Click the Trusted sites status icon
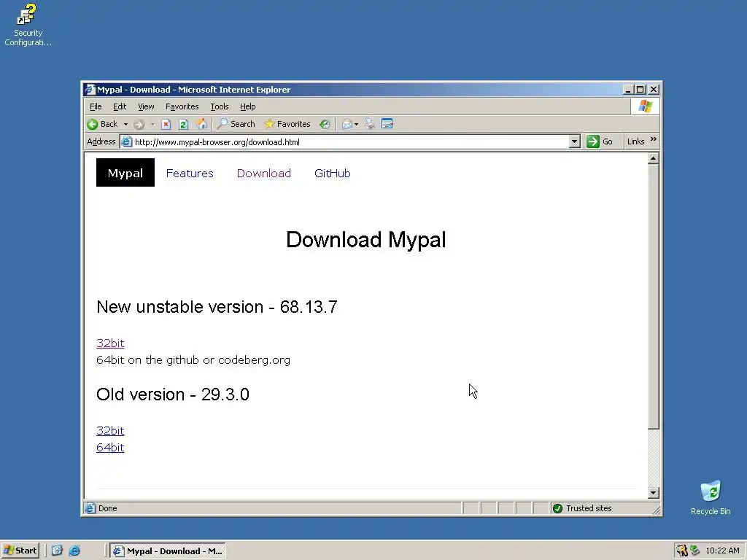The image size is (747, 560). [557, 508]
